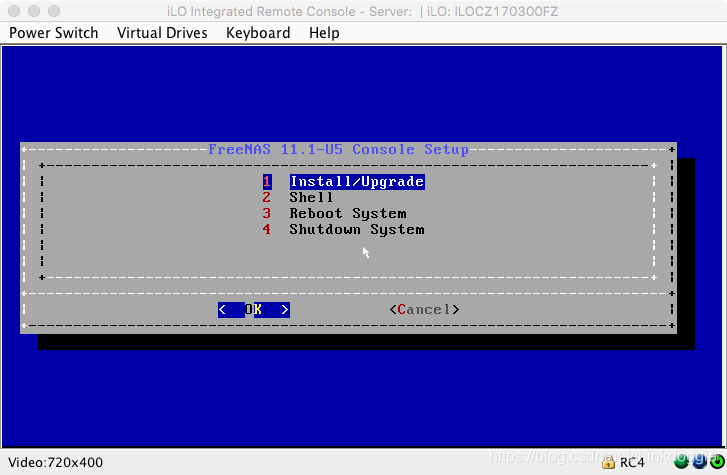Close the iLO Remote Console window
This screenshot has width=727, height=475.
click(x=14, y=11)
